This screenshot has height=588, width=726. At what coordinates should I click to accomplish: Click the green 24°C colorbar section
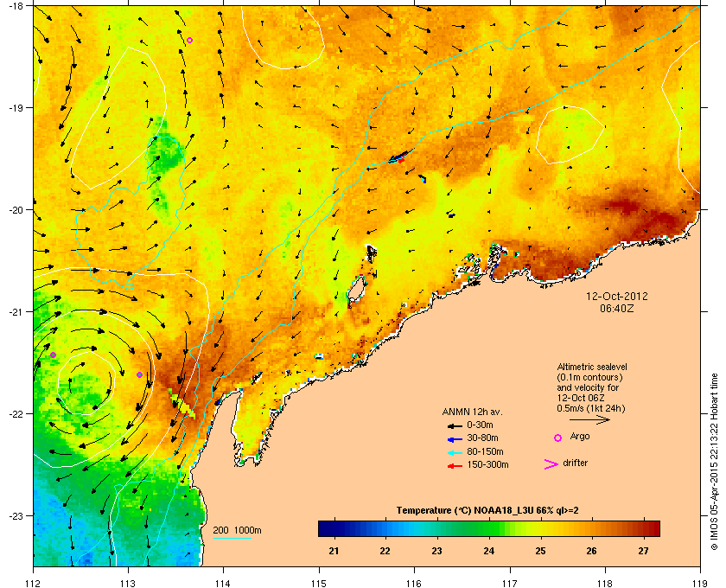489,528
